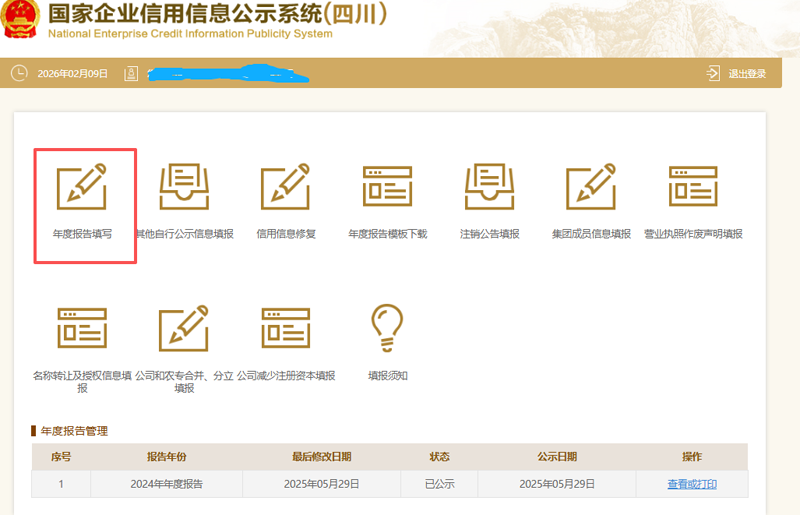
Task: Open 注销公告填报 icon
Action: [x=489, y=188]
